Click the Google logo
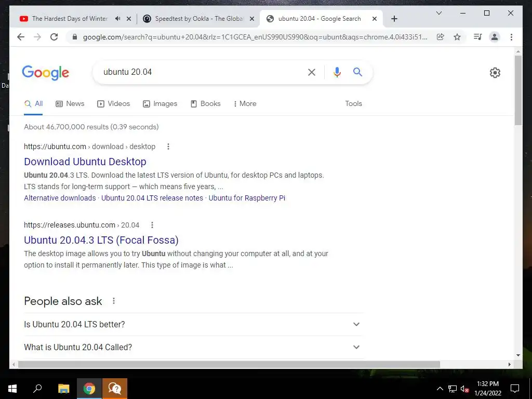 [x=46, y=73]
